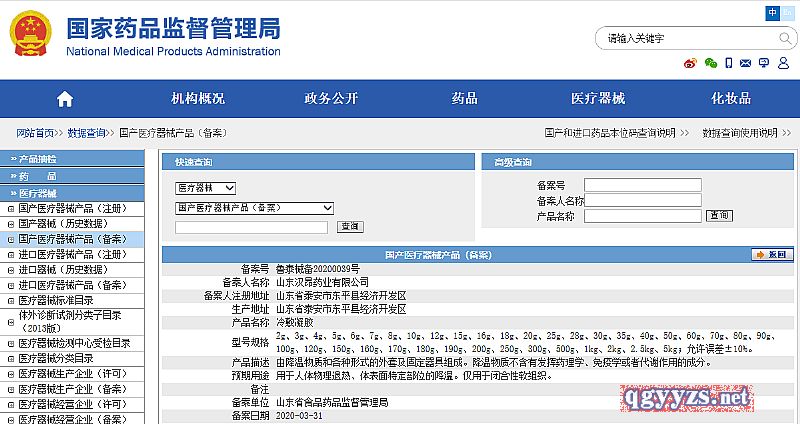Viewport: 800px width, 424px height.
Task: Click the 返回 back button
Action: pyautogui.click(x=772, y=255)
